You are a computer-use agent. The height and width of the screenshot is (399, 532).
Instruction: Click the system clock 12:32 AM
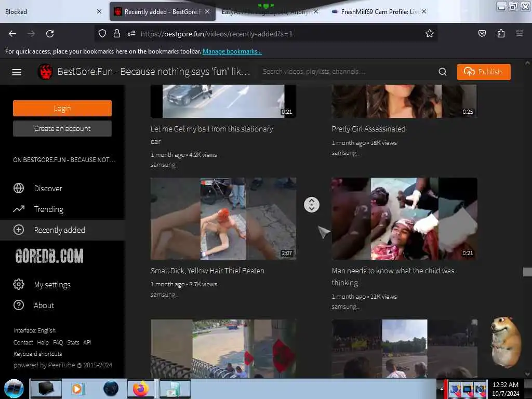(505, 385)
